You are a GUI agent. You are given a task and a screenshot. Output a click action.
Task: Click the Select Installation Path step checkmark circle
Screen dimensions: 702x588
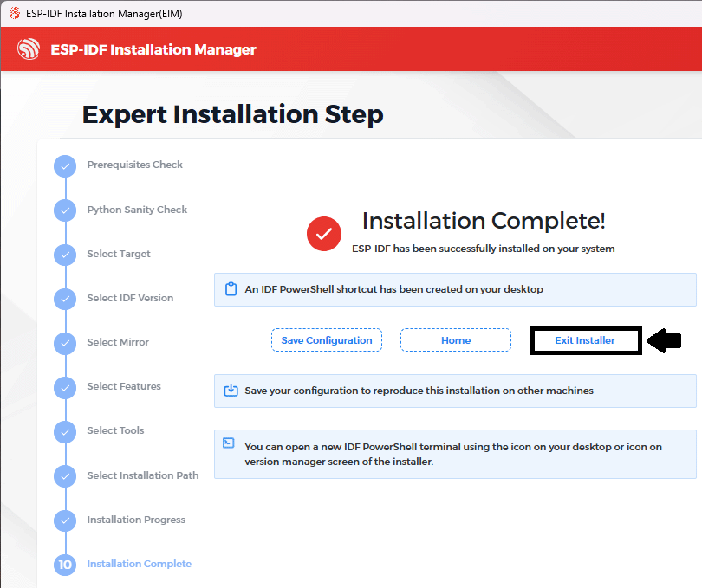[65, 476]
